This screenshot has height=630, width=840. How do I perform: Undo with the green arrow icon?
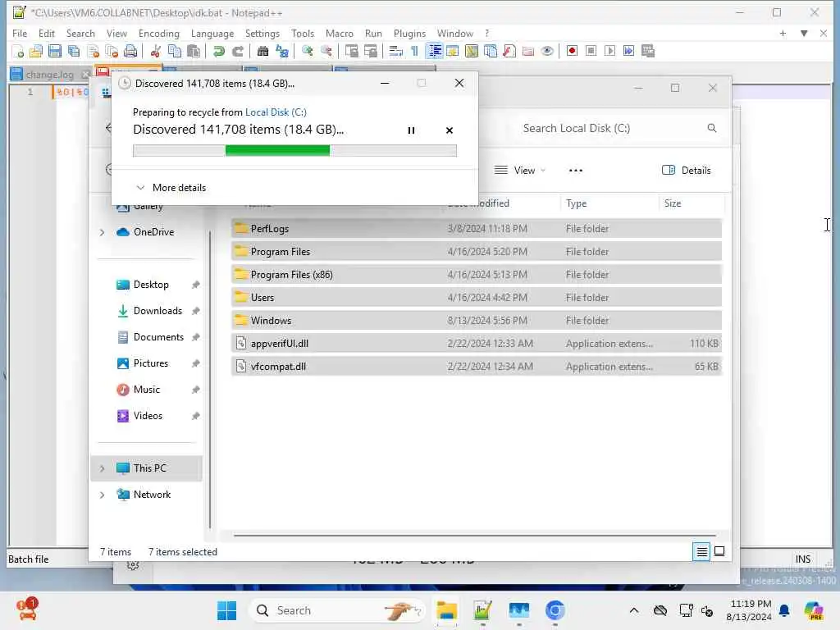click(218, 51)
